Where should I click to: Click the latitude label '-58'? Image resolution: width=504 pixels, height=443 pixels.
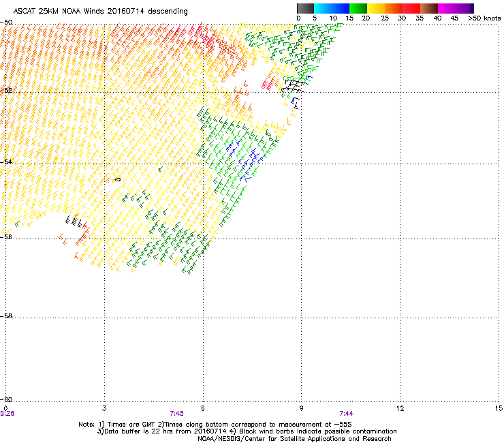tap(6, 316)
